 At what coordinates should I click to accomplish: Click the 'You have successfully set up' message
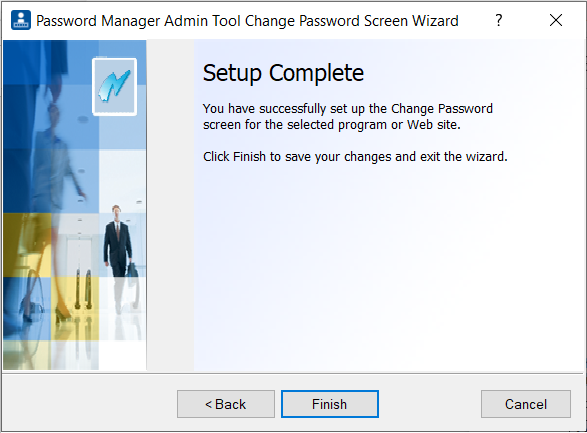pos(348,116)
